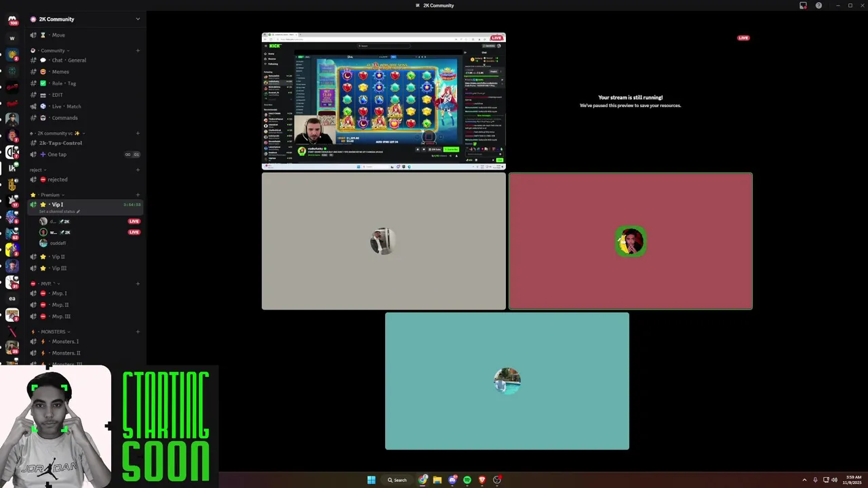Click the taskbar network icon

(826, 480)
